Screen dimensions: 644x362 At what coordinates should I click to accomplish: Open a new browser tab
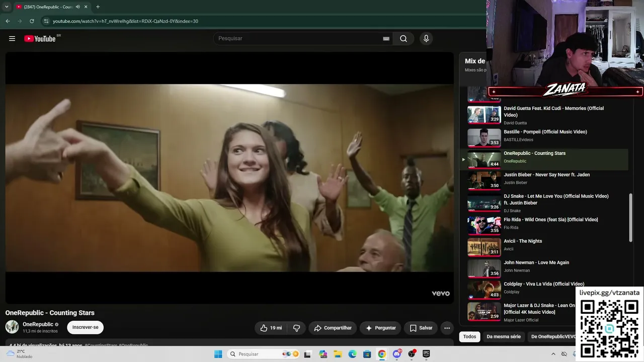click(98, 7)
